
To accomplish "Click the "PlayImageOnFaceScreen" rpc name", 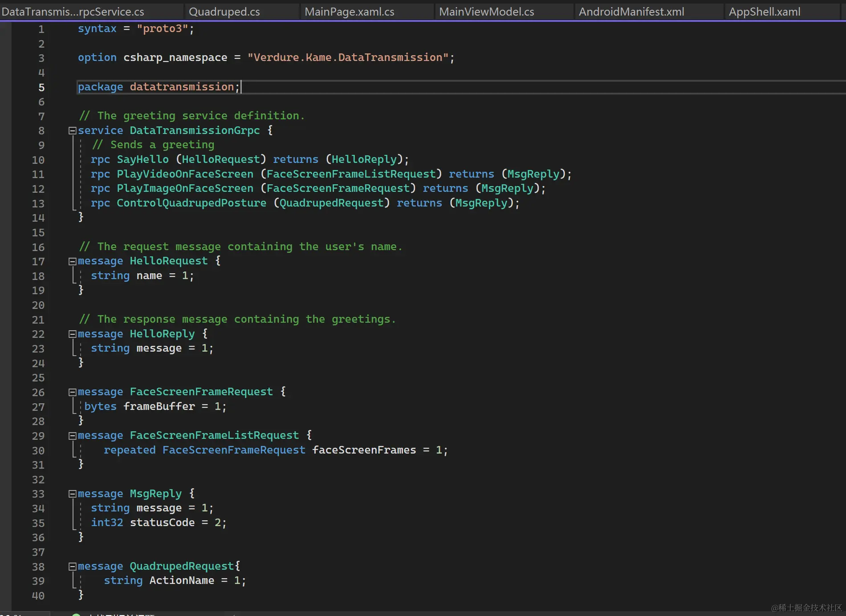I will tap(185, 188).
